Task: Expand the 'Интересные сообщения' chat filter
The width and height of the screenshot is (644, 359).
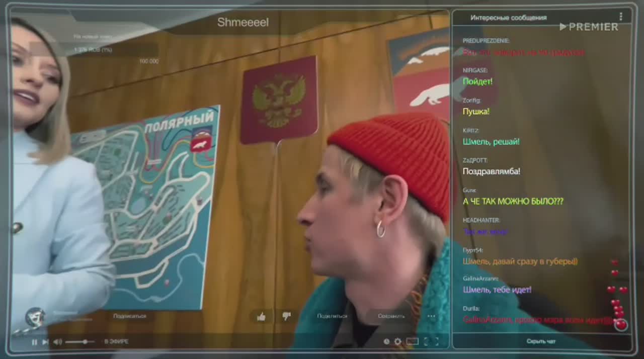Action: pos(508,18)
